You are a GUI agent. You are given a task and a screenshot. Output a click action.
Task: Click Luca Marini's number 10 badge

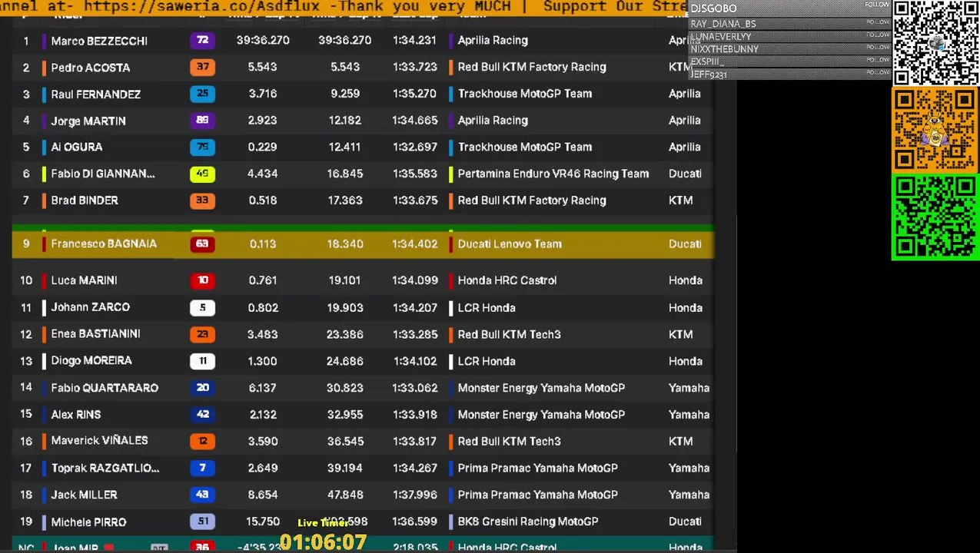(203, 280)
